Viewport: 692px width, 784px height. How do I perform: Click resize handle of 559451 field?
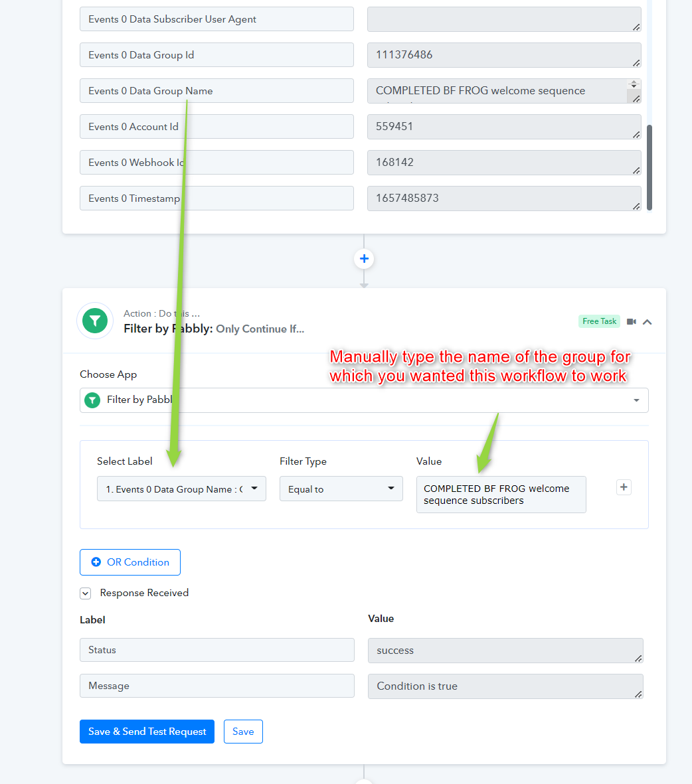click(636, 135)
